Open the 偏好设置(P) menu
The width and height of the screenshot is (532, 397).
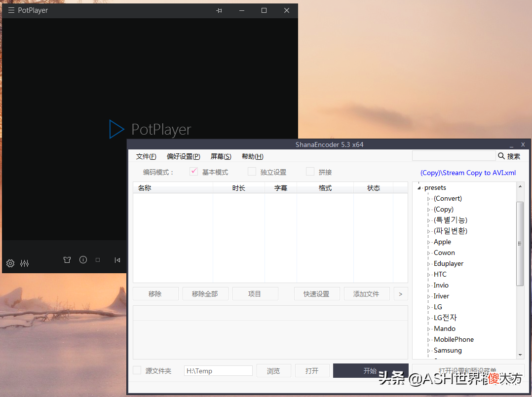184,156
